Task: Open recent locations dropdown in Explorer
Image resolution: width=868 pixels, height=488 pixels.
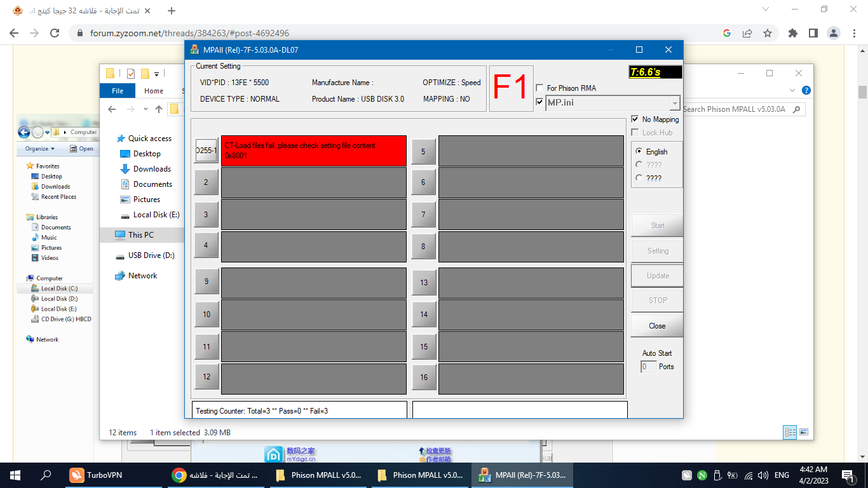Action: click(146, 109)
